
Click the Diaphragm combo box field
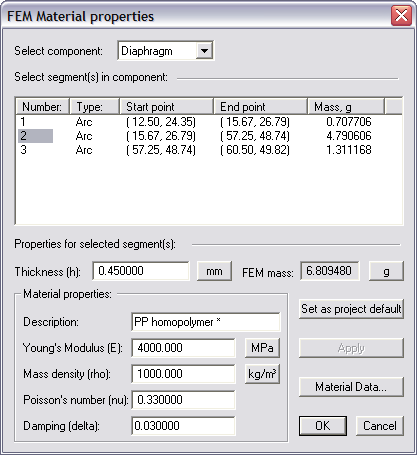(166, 51)
